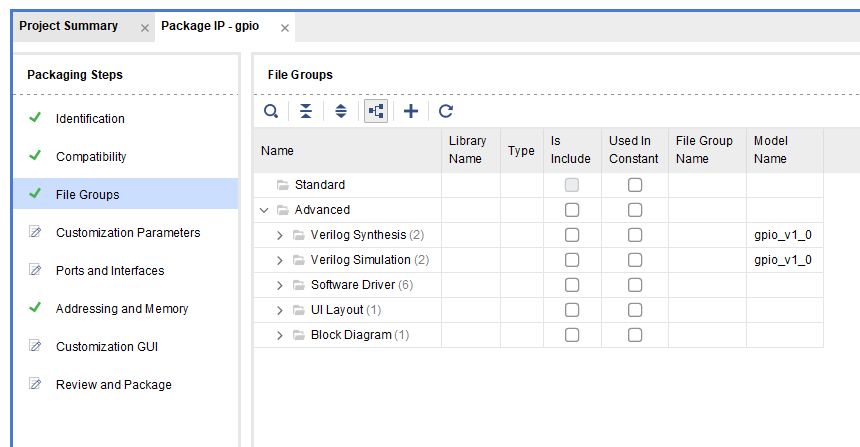Image resolution: width=860 pixels, height=447 pixels.
Task: Close the Package IP - gpio tab
Action: click(x=285, y=28)
